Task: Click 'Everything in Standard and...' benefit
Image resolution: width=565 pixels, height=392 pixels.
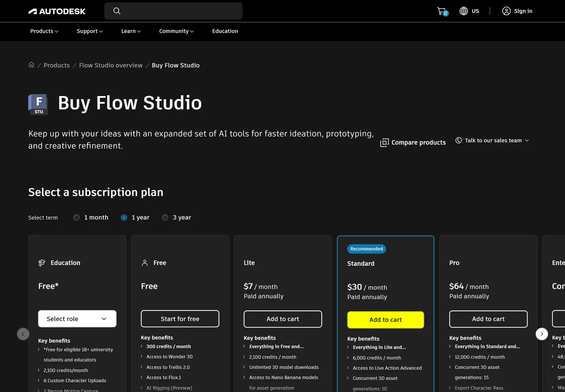Action: coord(487,347)
